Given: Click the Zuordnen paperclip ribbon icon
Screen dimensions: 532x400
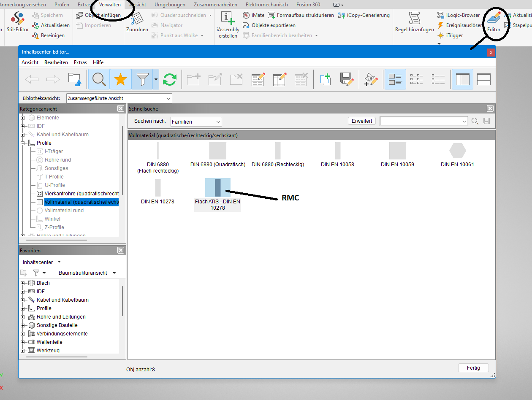Looking at the screenshot, I should click(x=137, y=22).
